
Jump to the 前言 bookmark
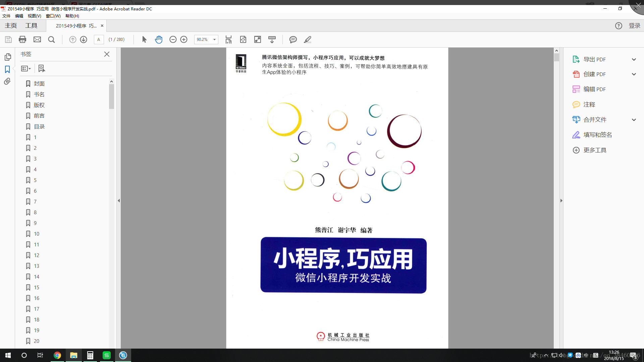pos(39,116)
